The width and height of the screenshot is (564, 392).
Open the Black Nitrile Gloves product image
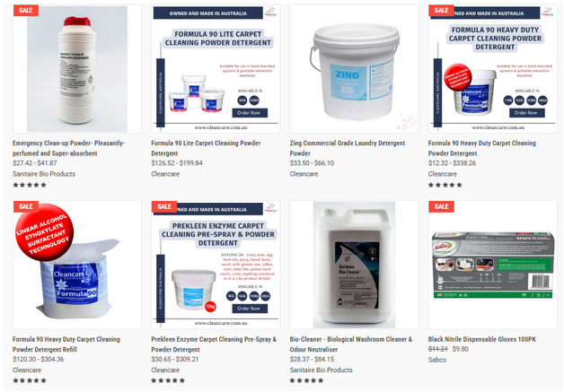pos(493,265)
